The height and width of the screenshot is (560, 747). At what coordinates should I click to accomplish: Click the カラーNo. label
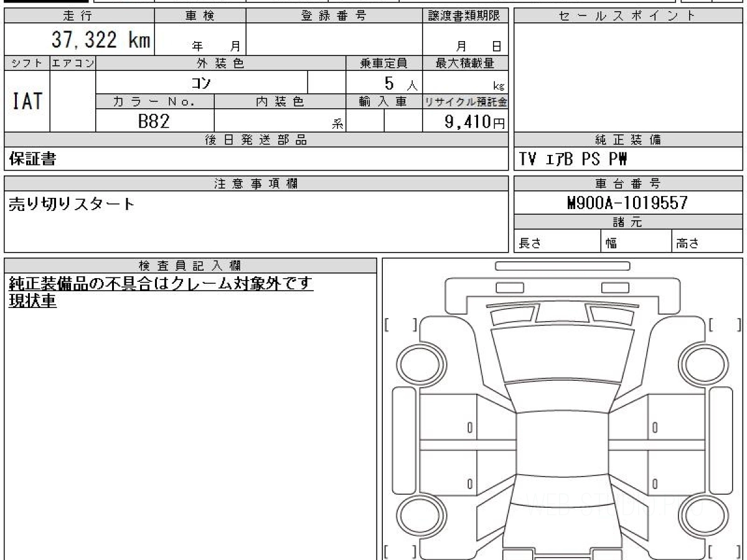coord(155,102)
